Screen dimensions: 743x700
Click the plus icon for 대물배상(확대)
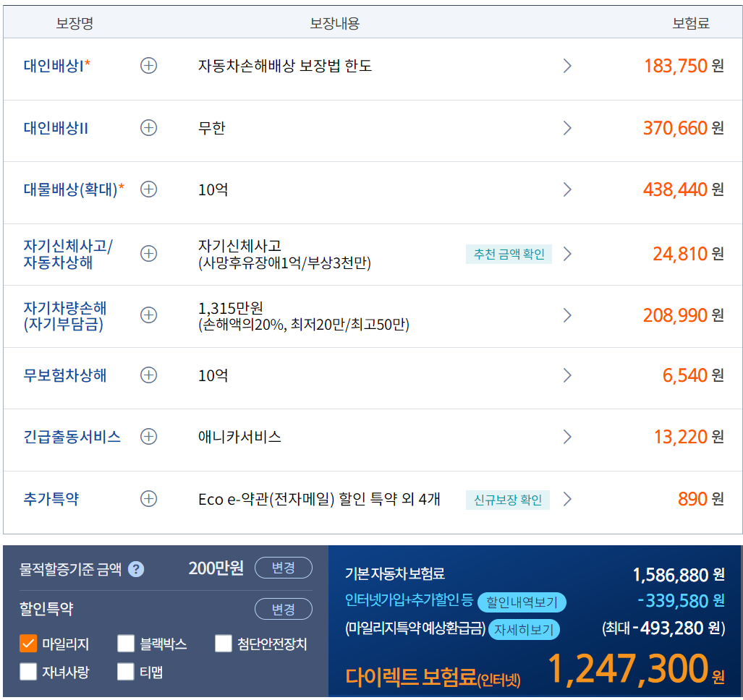(x=148, y=189)
